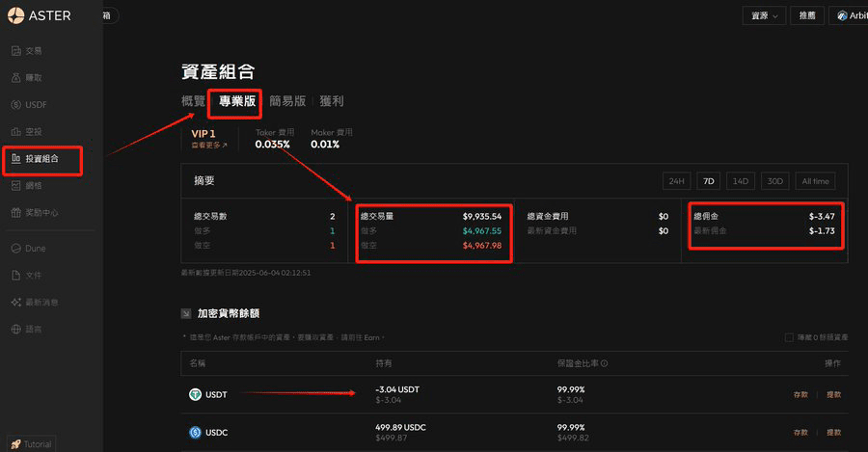
Task: Open the 網格 grid sidebar icon
Action: coord(16,185)
